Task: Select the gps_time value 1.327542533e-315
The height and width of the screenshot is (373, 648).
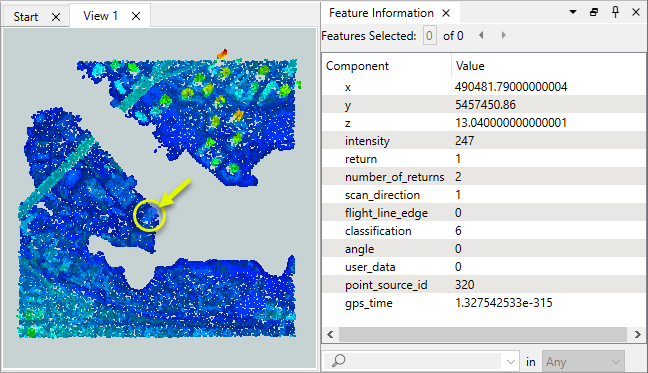Action: point(503,303)
